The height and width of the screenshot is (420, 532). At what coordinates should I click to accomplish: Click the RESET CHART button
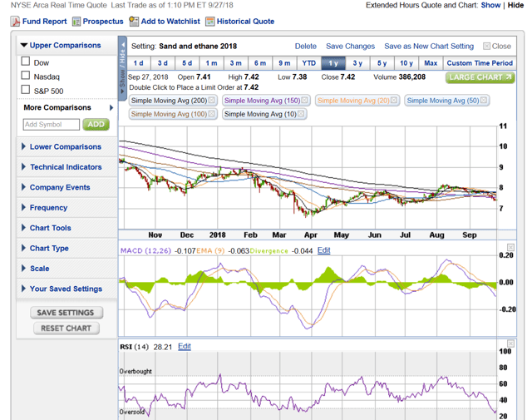pos(66,329)
